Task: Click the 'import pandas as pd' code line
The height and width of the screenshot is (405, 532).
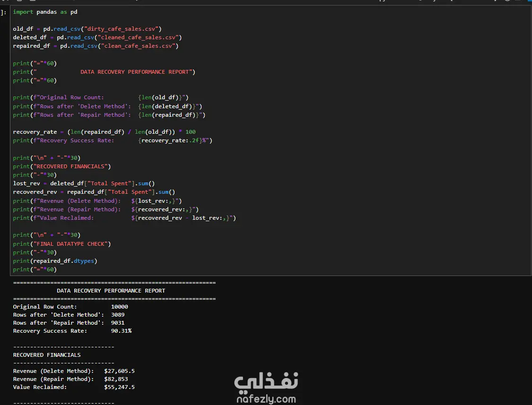Action: 45,12
